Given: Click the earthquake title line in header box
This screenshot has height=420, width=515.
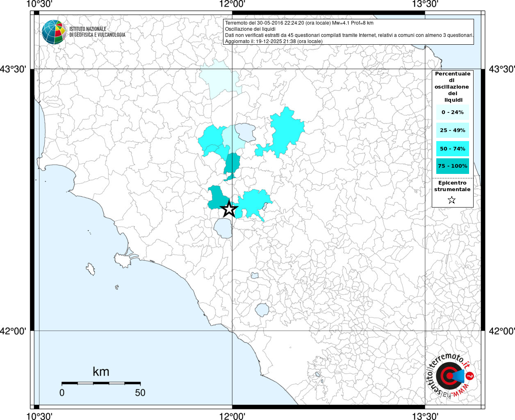Looking at the screenshot, I should (299, 23).
